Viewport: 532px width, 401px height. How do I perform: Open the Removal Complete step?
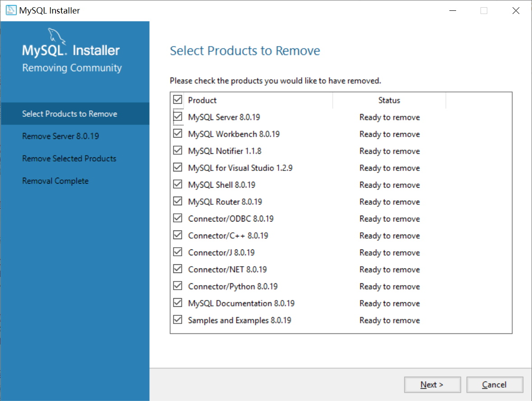click(55, 181)
